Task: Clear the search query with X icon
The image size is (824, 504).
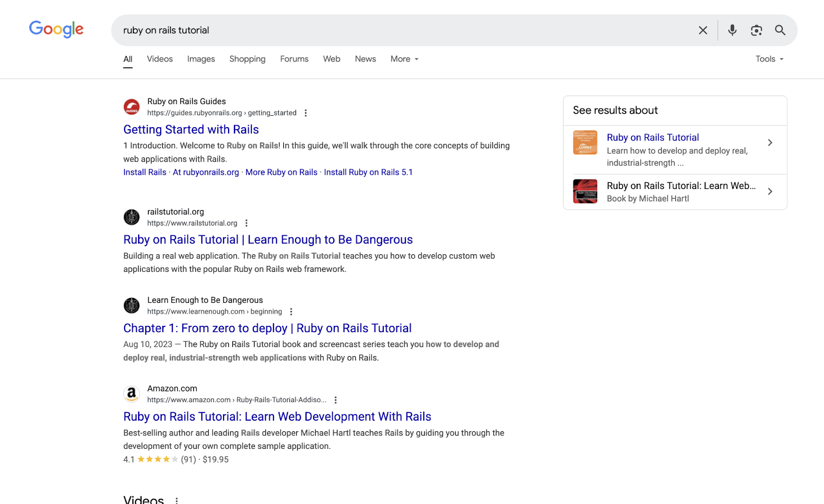Action: pos(703,30)
